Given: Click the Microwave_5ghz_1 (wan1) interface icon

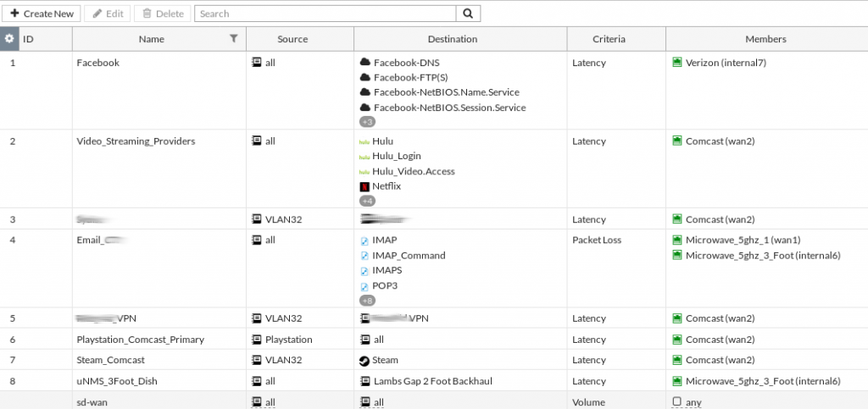Looking at the screenshot, I should [676, 240].
